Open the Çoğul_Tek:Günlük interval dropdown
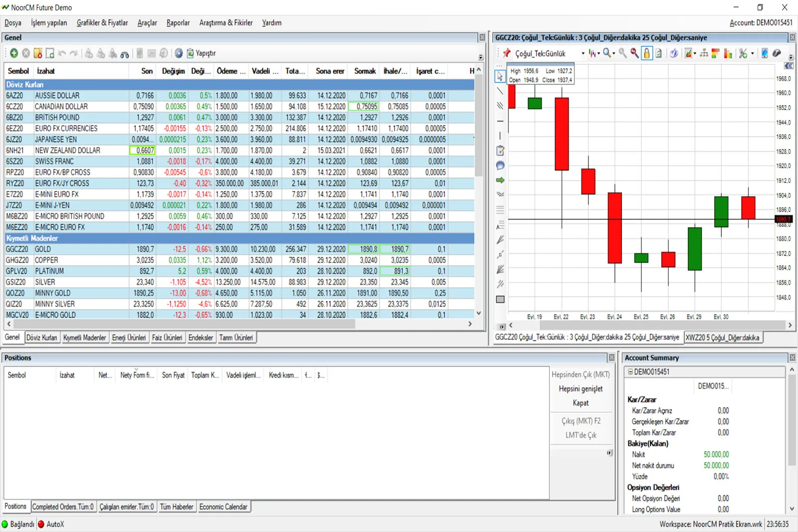Image resolution: width=798 pixels, height=532 pixels. coord(583,53)
